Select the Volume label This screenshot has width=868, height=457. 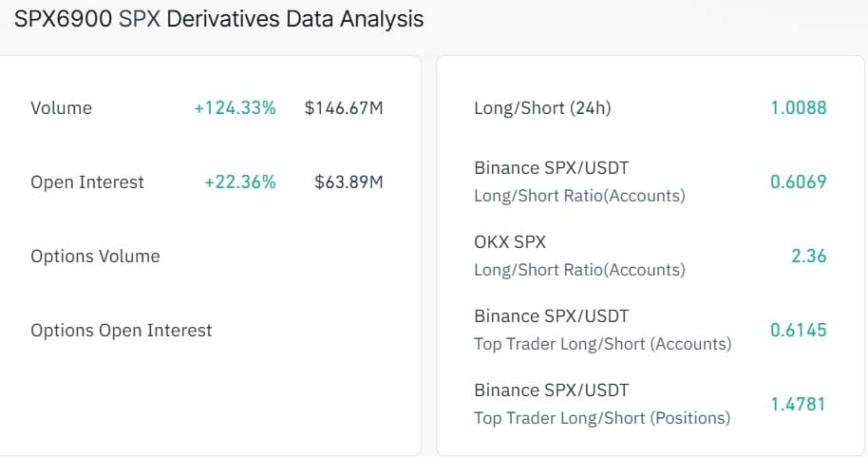[x=62, y=108]
